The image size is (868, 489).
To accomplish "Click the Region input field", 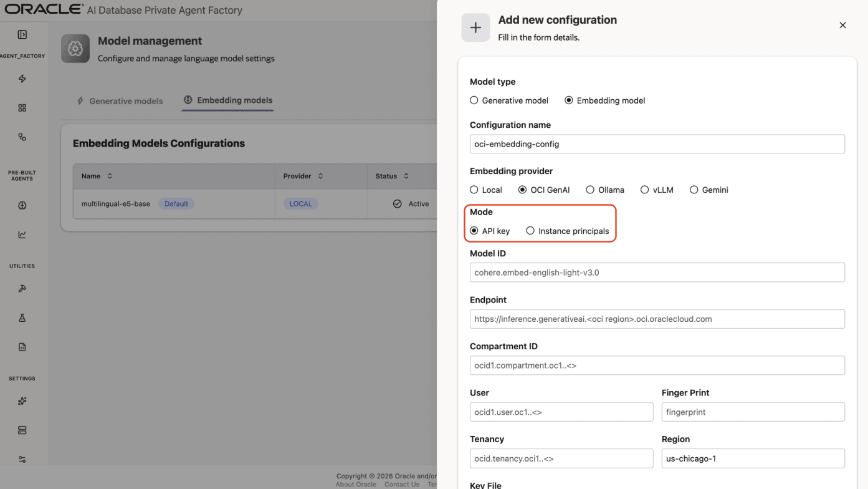I will 753,458.
